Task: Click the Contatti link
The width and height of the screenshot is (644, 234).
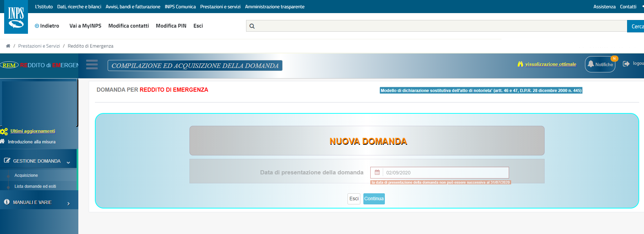Action: point(628,7)
